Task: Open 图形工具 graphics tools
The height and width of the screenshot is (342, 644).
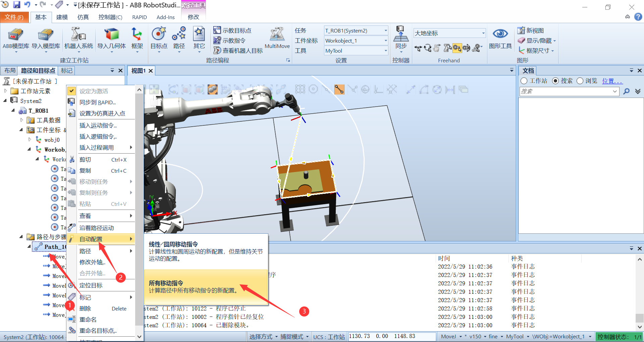Action: pos(500,39)
